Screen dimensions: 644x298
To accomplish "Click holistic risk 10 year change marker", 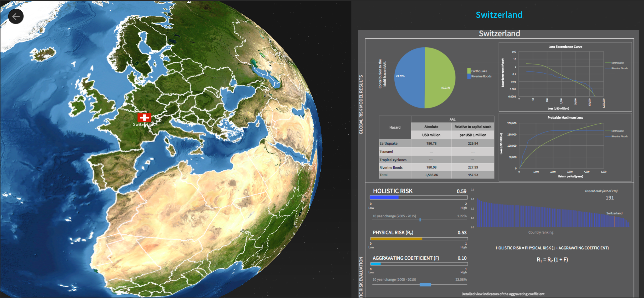I will tap(420, 220).
